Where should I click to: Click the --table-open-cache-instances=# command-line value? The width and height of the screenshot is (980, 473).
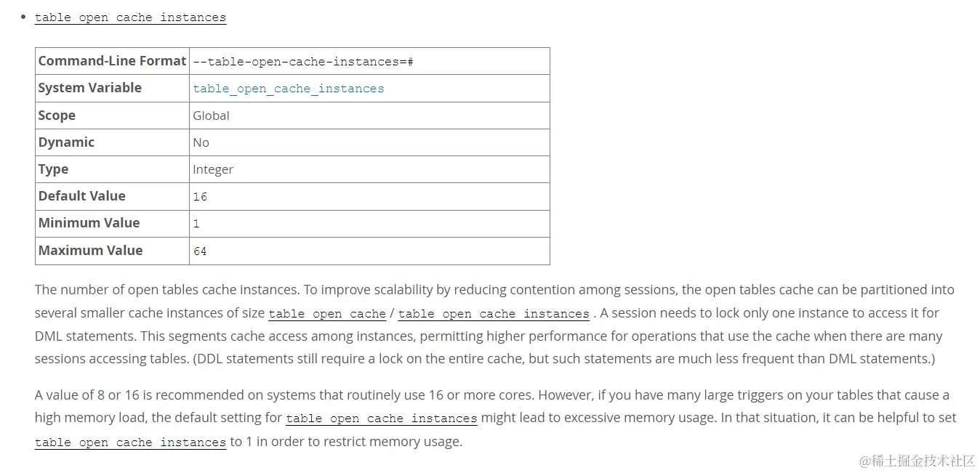(303, 62)
